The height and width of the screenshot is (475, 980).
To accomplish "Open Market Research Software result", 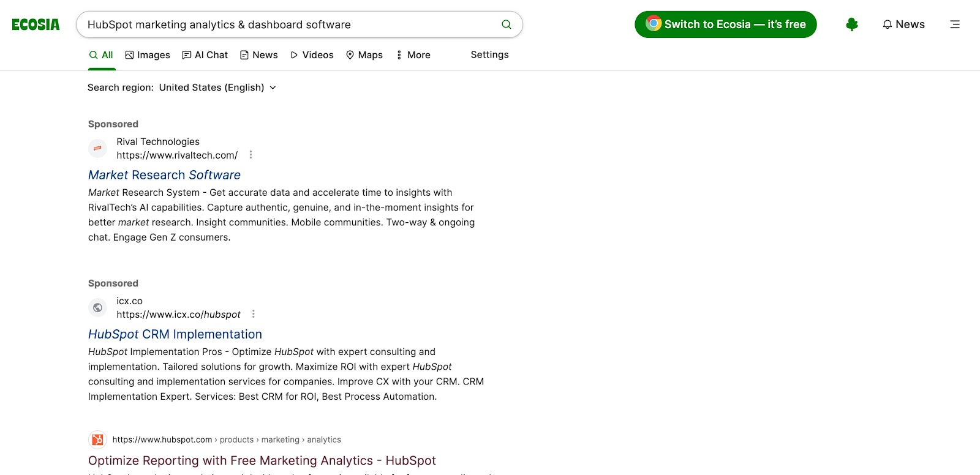I will (x=164, y=175).
